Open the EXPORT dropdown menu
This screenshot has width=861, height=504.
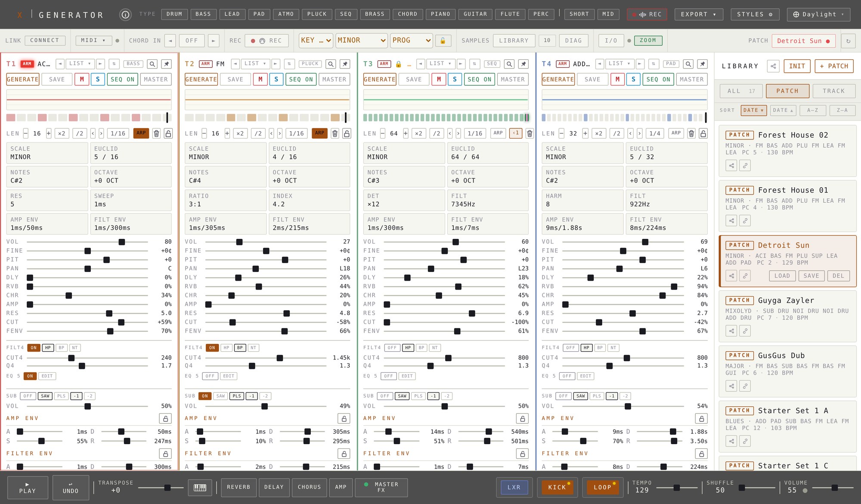(699, 15)
